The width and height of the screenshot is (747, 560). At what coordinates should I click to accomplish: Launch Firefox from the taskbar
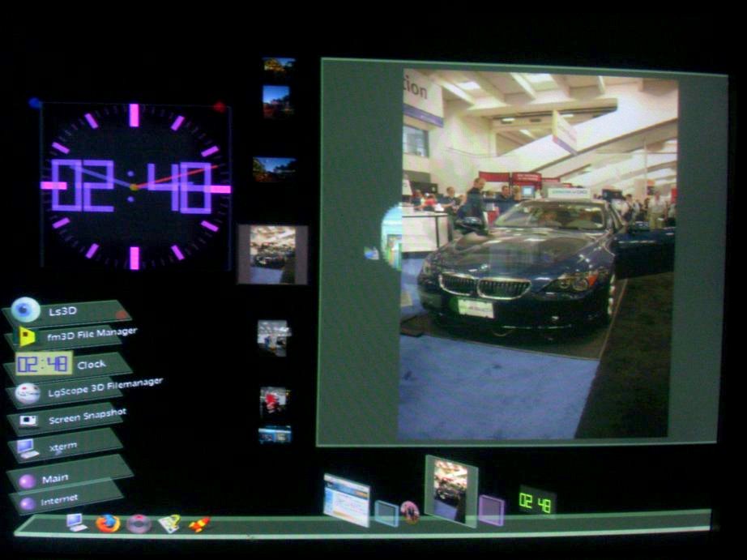[107, 523]
